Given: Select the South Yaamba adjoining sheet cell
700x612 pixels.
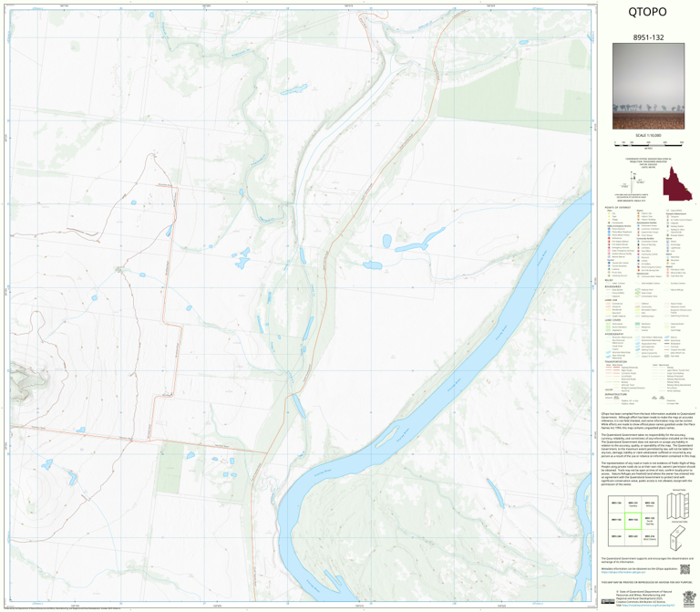Looking at the screenshot, I should pos(650,521).
